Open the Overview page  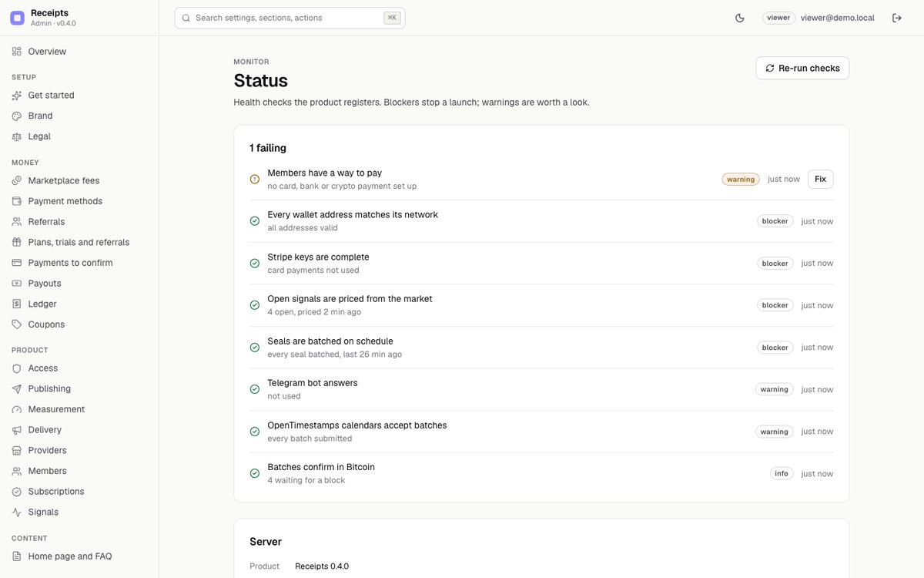79,52
